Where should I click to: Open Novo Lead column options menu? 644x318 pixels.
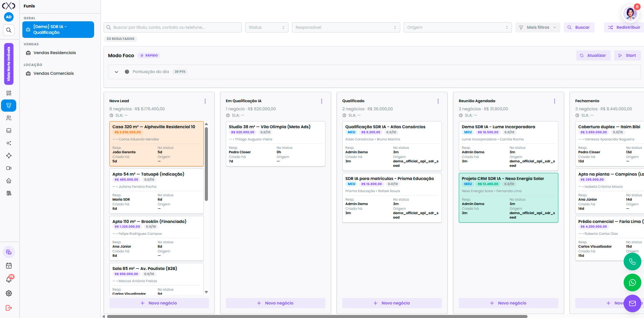point(205,101)
